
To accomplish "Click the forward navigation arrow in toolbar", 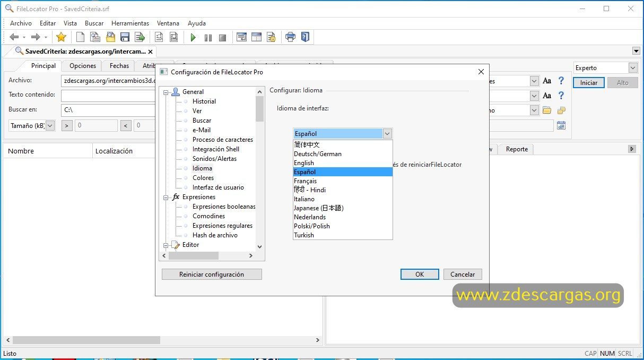I will tap(36, 37).
